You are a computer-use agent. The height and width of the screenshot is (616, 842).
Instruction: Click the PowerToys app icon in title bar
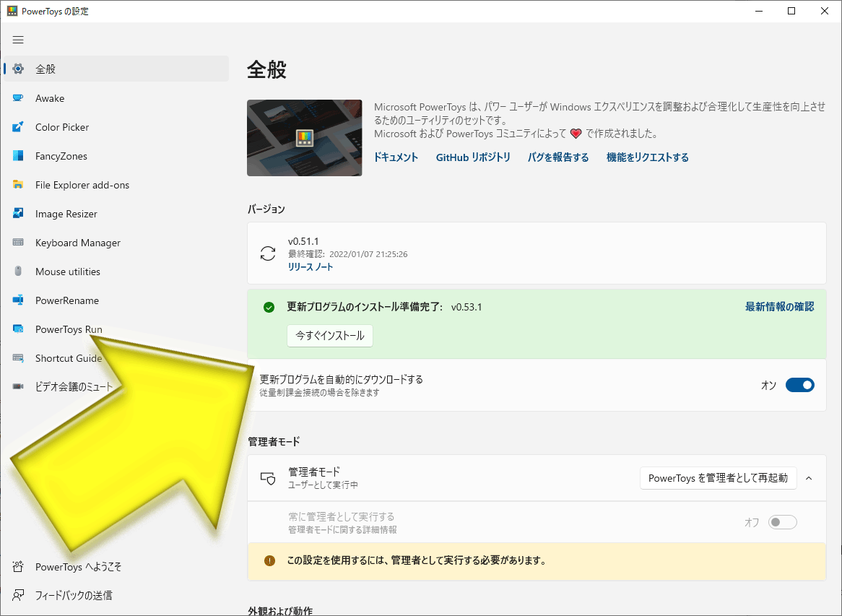(12, 11)
